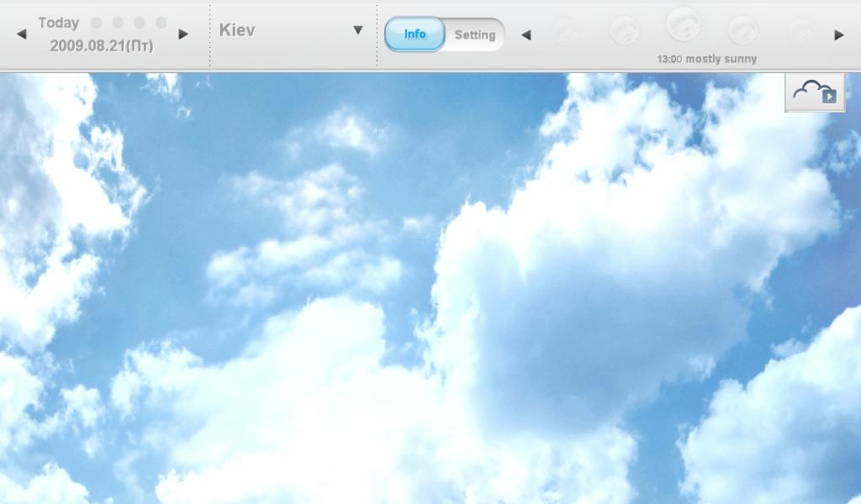The height and width of the screenshot is (504, 861).
Task: Click the date 2009.08.21(Пт)
Action: [x=102, y=46]
